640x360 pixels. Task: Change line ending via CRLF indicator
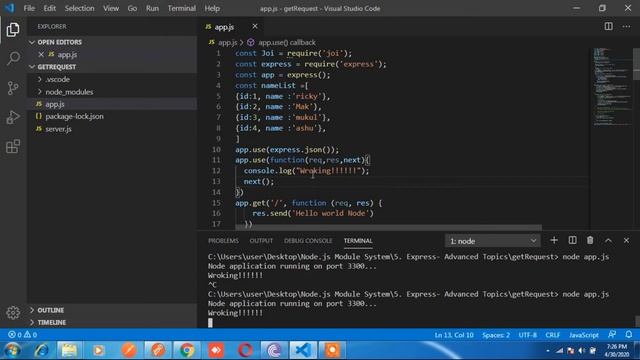553,335
